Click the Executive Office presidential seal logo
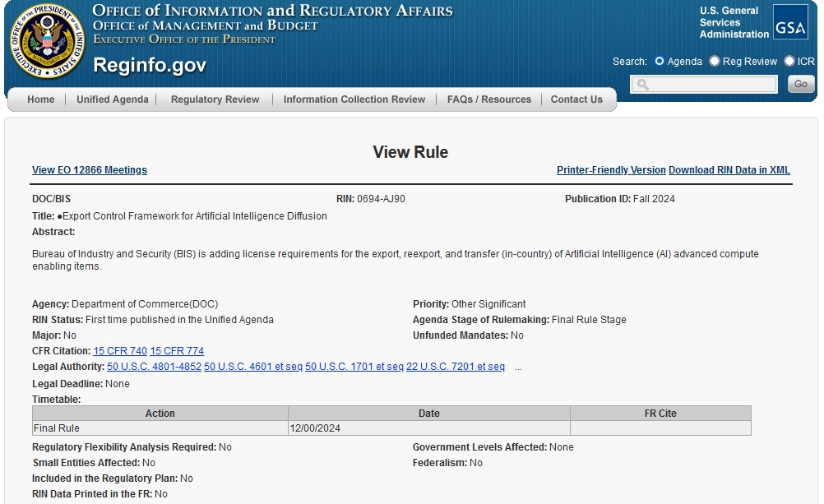The width and height of the screenshot is (824, 504). 48,41
